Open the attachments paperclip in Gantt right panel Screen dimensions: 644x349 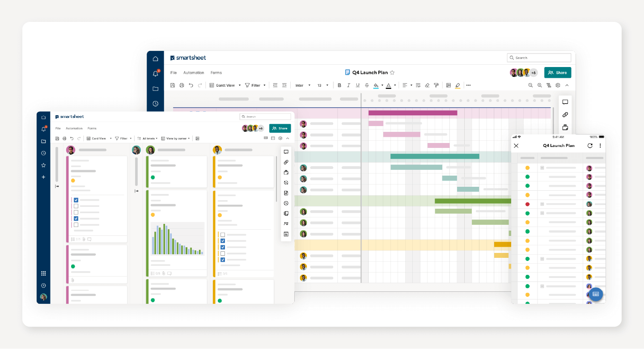565,115
